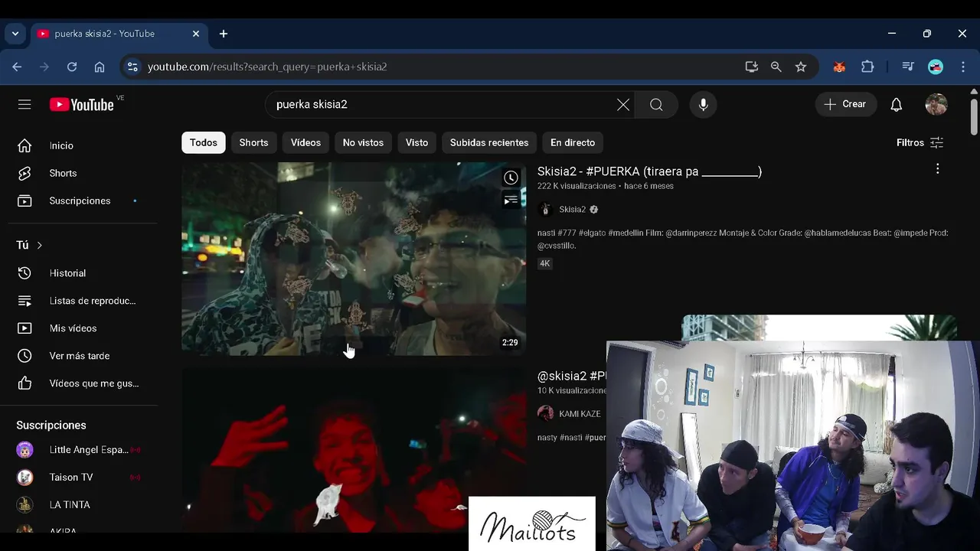Select the Visto filter chip

[416, 142]
